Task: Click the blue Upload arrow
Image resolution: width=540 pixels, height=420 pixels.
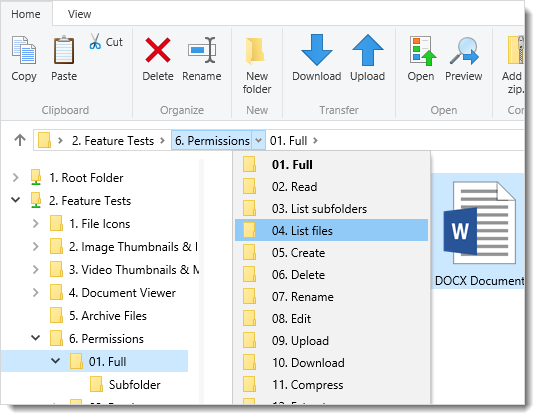Action: click(x=367, y=50)
